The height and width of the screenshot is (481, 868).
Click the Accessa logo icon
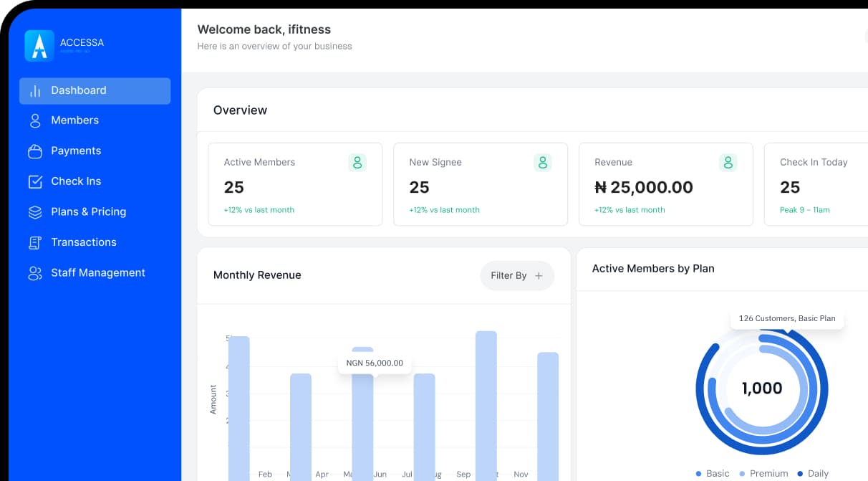pyautogui.click(x=39, y=45)
